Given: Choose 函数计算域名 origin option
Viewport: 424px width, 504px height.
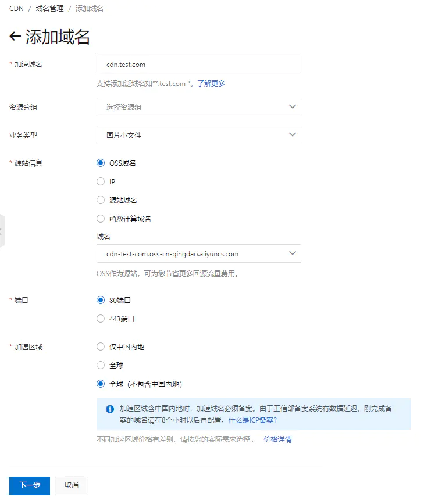Looking at the screenshot, I should [101, 219].
